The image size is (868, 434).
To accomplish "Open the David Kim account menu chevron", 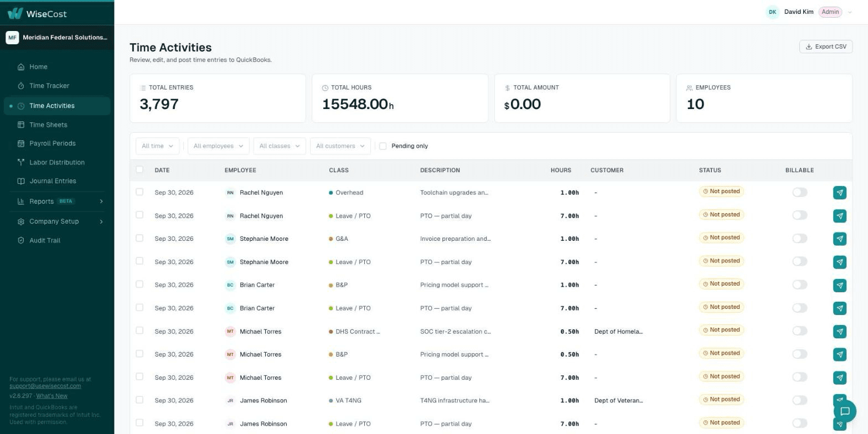I will (x=850, y=12).
